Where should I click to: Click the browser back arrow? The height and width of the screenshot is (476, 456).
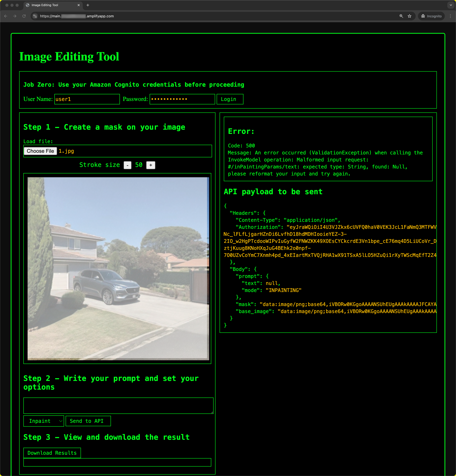click(6, 16)
